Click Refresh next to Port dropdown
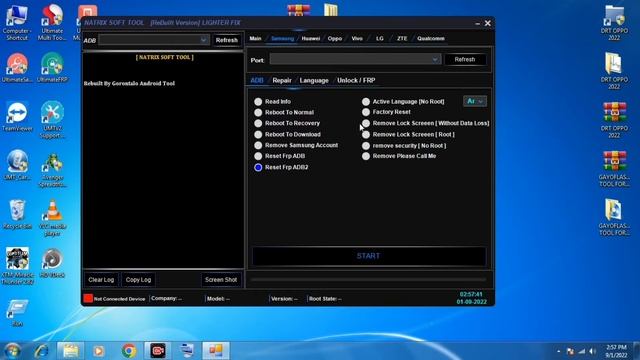 point(465,60)
